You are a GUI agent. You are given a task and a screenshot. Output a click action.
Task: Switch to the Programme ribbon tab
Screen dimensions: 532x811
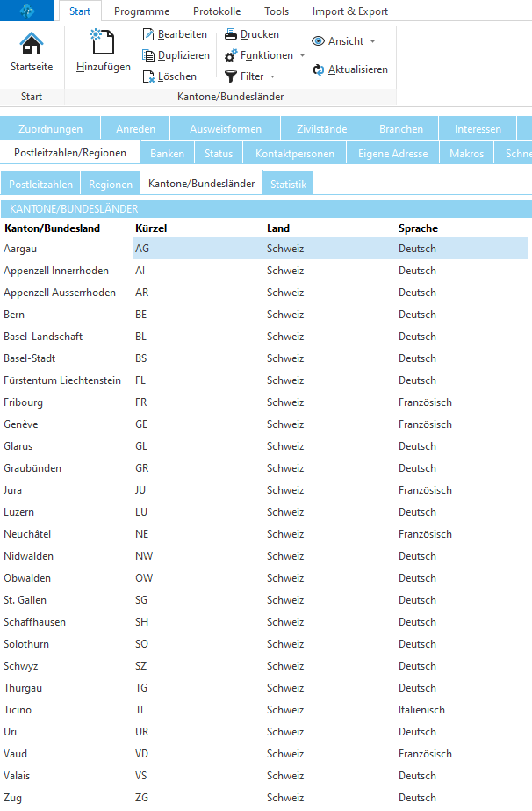click(142, 11)
